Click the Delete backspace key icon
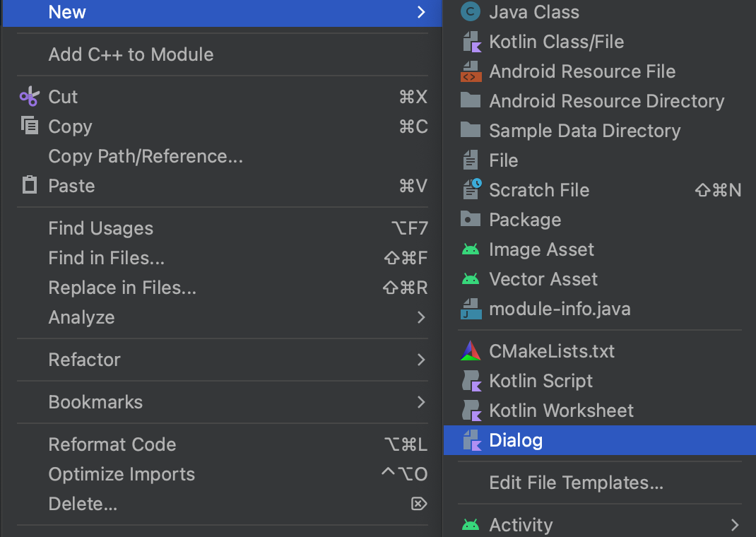Image resolution: width=756 pixels, height=537 pixels. tap(419, 504)
